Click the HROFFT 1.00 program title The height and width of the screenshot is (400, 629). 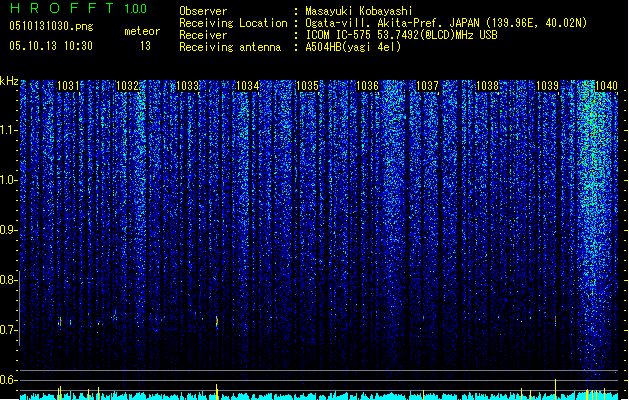78,8
